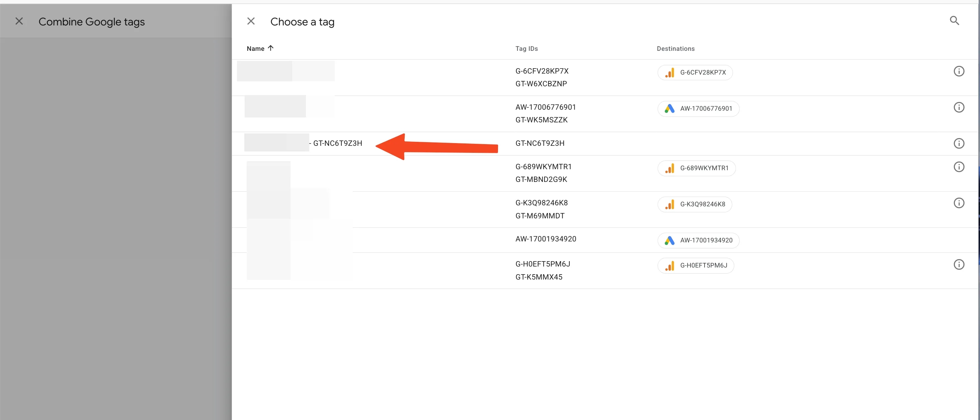The height and width of the screenshot is (420, 980).
Task: Click tag ID GT-MBND2G9K
Action: coord(541,179)
